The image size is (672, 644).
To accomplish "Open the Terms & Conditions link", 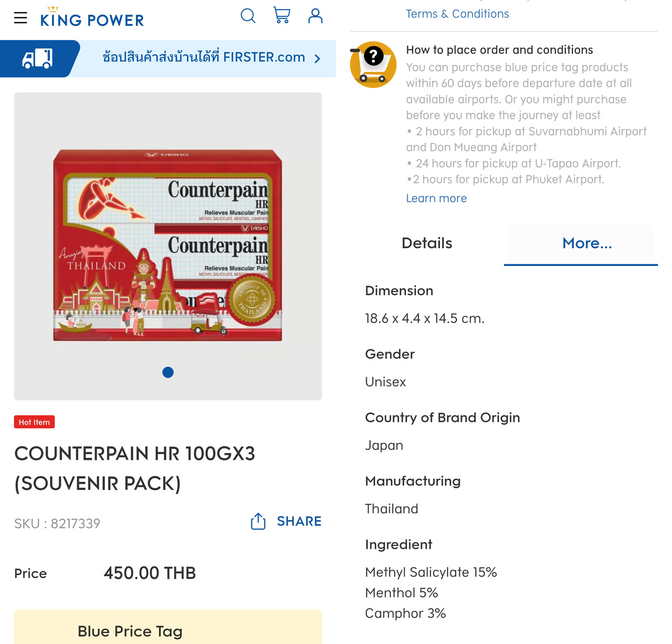I will click(x=458, y=14).
